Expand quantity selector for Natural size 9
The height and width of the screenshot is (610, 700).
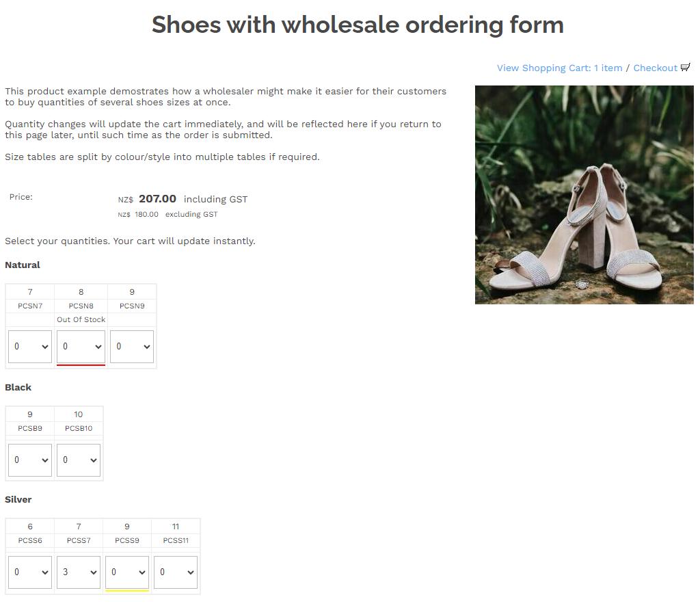(x=132, y=347)
